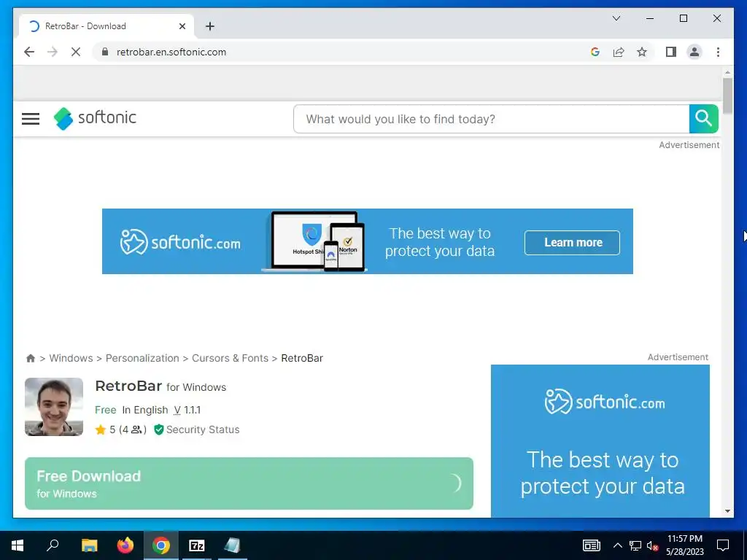
Task: Click the Softonic logo
Action: [x=95, y=118]
